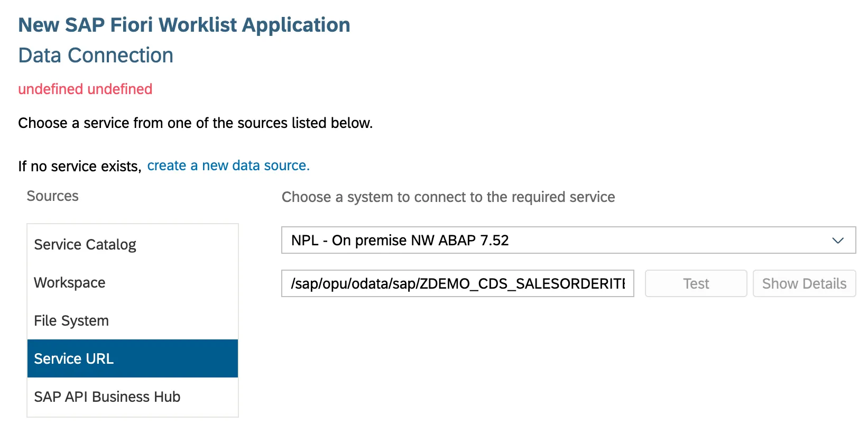Image resolution: width=868 pixels, height=424 pixels.
Task: Click the "NPL - On premise NW ABAP 7.52" value
Action: point(400,241)
